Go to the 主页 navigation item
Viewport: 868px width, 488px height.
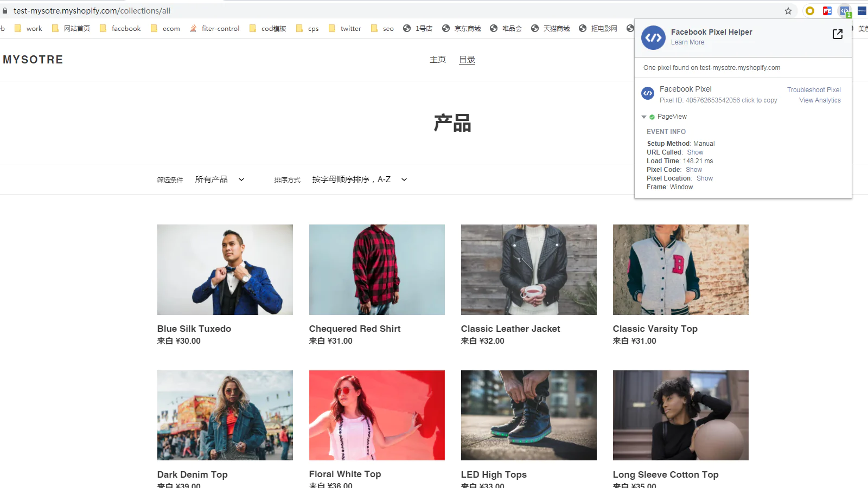(x=437, y=60)
